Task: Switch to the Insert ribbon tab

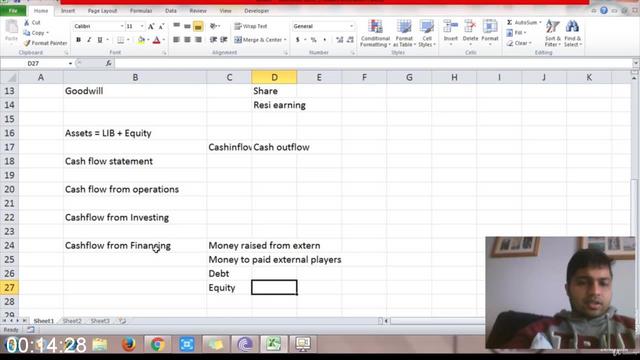Action: pos(68,11)
